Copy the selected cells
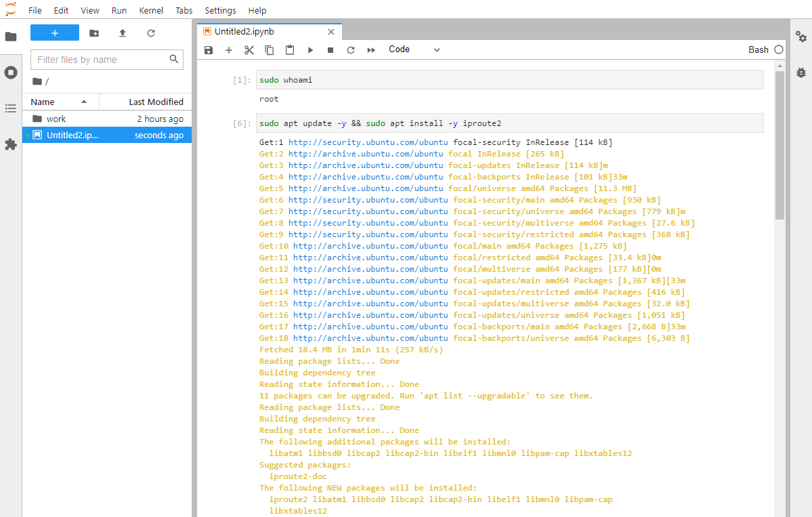Viewport: 812px width, 517px height. (270, 49)
